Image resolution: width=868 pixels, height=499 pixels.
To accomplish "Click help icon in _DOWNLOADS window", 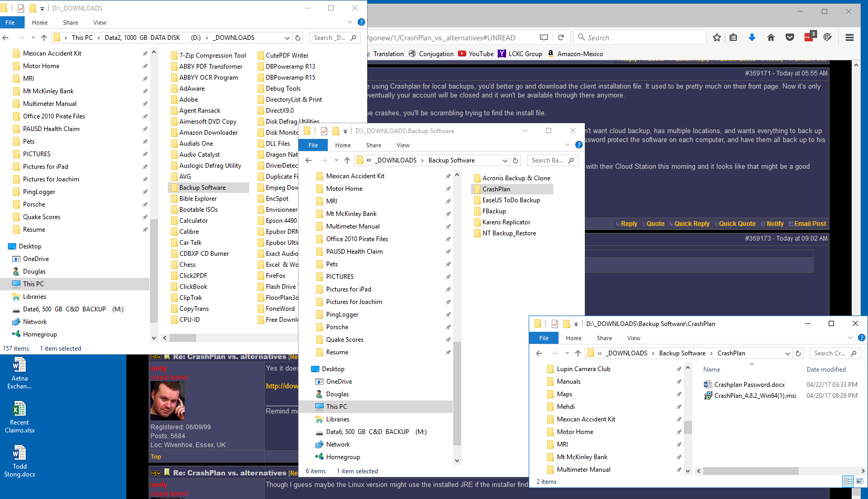I will (x=361, y=22).
